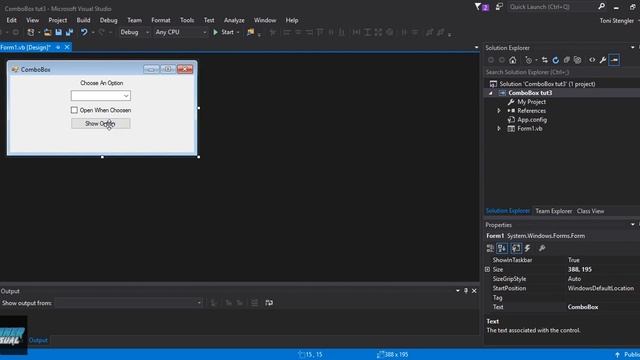Click the Quick Launch search magnifier icon
This screenshot has height=360, width=640.
[x=601, y=7]
